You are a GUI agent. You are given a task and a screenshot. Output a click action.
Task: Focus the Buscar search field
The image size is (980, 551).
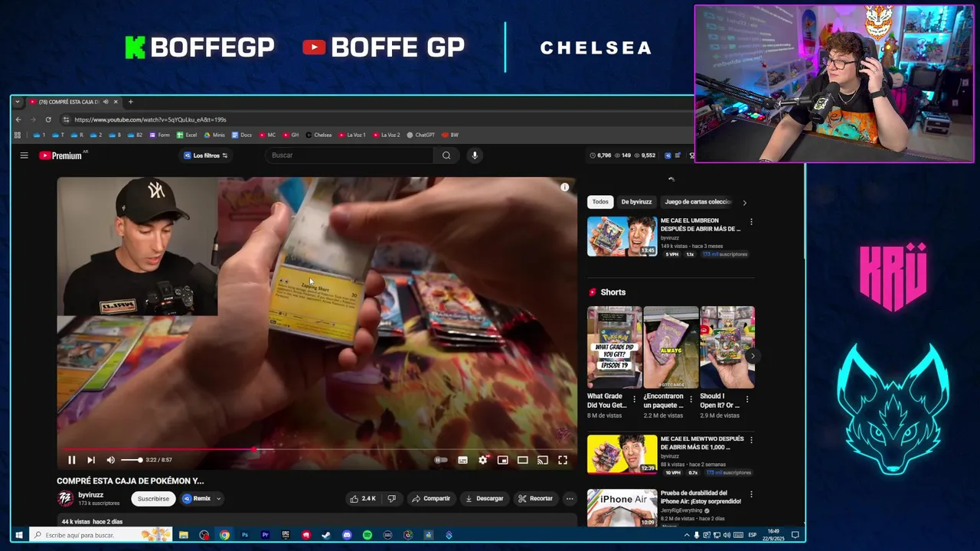[348, 155]
